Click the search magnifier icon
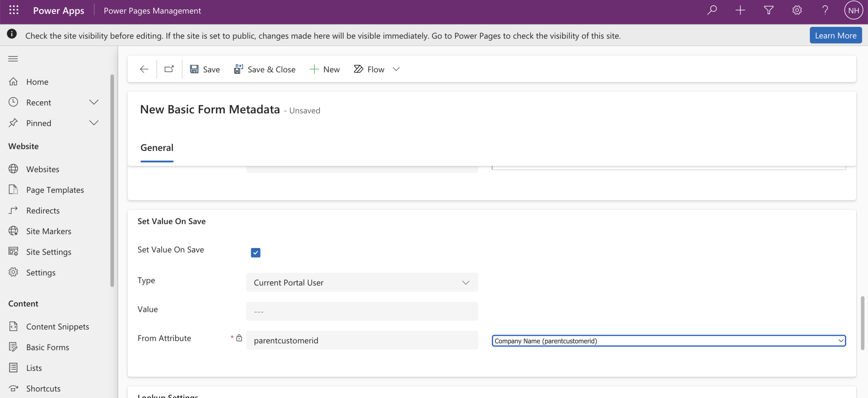This screenshot has height=398, width=868. [712, 10]
